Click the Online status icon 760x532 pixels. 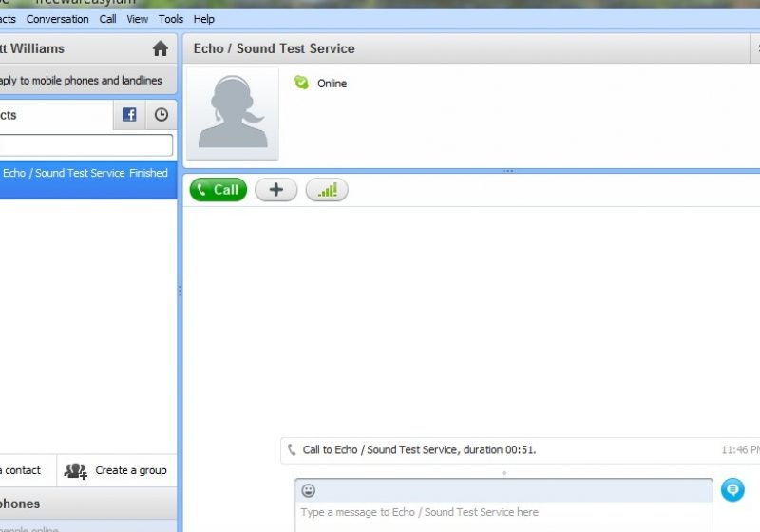pyautogui.click(x=301, y=83)
